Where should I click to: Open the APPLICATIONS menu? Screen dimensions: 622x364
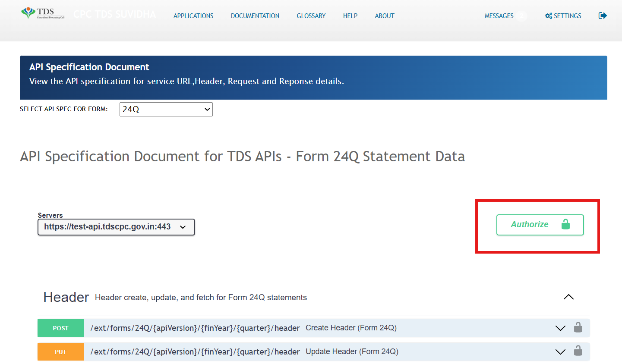(193, 16)
